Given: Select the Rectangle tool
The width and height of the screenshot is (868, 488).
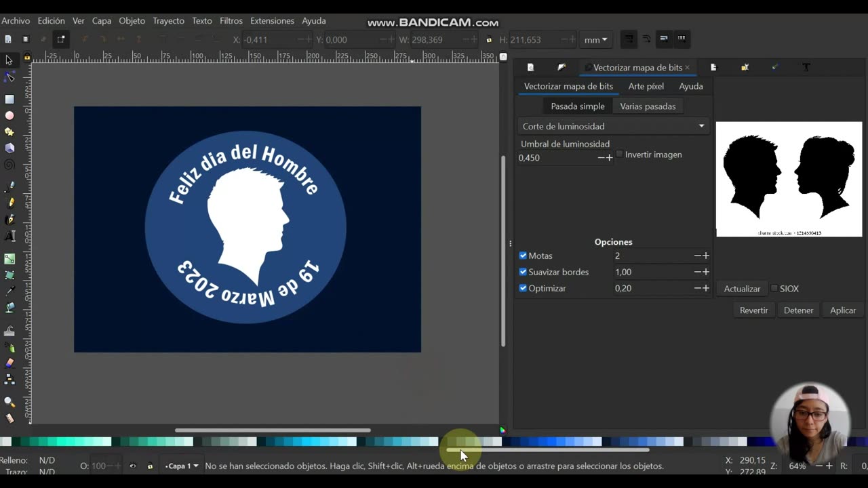Looking at the screenshot, I should (9, 99).
